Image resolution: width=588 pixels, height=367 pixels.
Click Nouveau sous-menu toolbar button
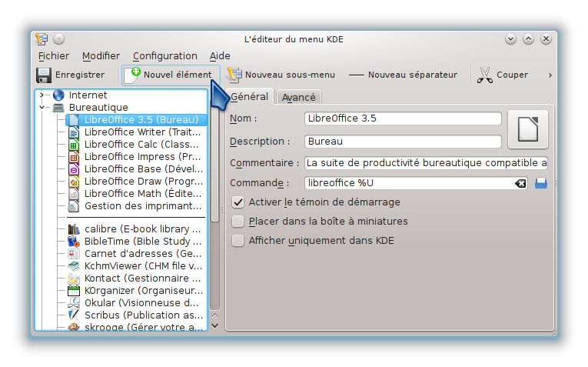click(281, 75)
